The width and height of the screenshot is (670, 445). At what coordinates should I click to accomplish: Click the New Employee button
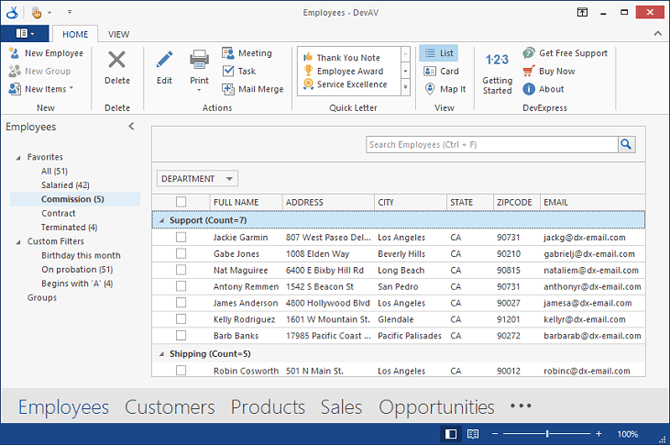click(x=46, y=53)
